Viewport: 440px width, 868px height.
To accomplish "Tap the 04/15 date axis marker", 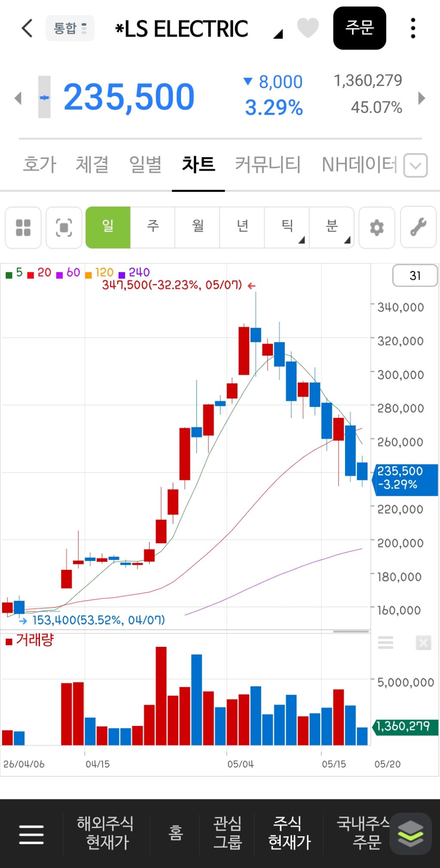I will pos(98,764).
